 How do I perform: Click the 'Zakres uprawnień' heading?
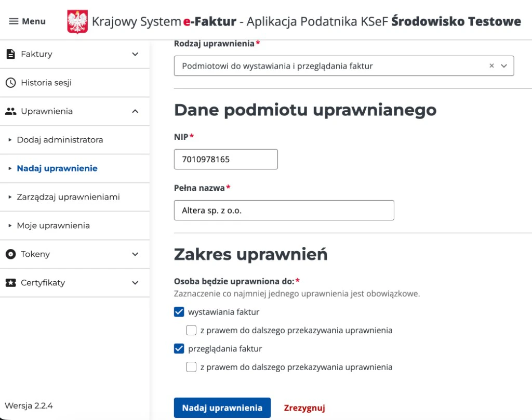point(251,254)
